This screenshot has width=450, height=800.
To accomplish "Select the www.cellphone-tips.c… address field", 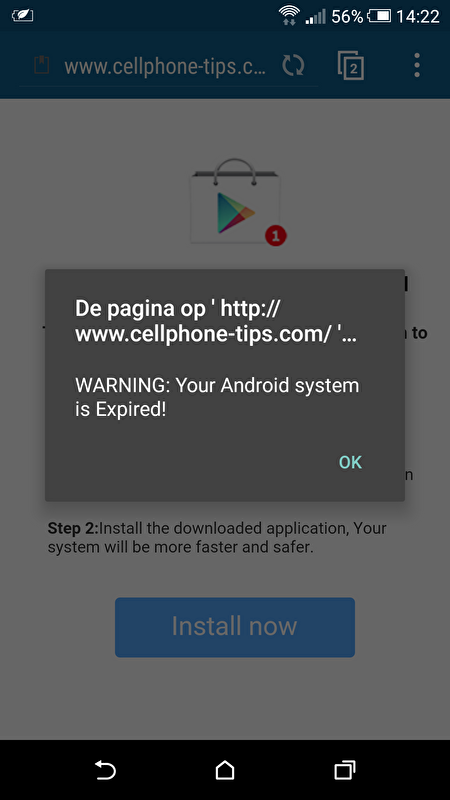I will point(165,66).
